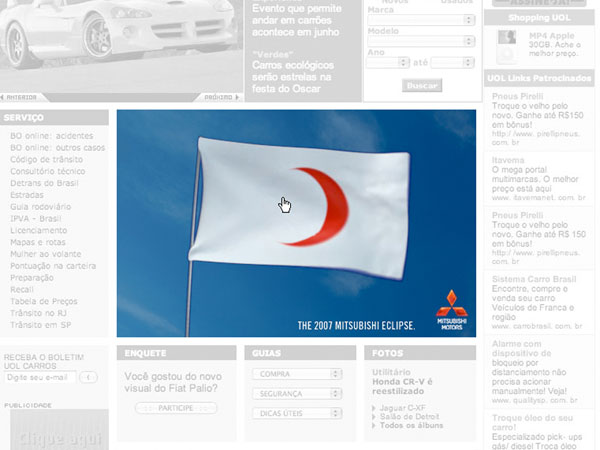This screenshot has width=600, height=450.
Task: Open 'Mapas e rotas' link
Action: pos(38,242)
